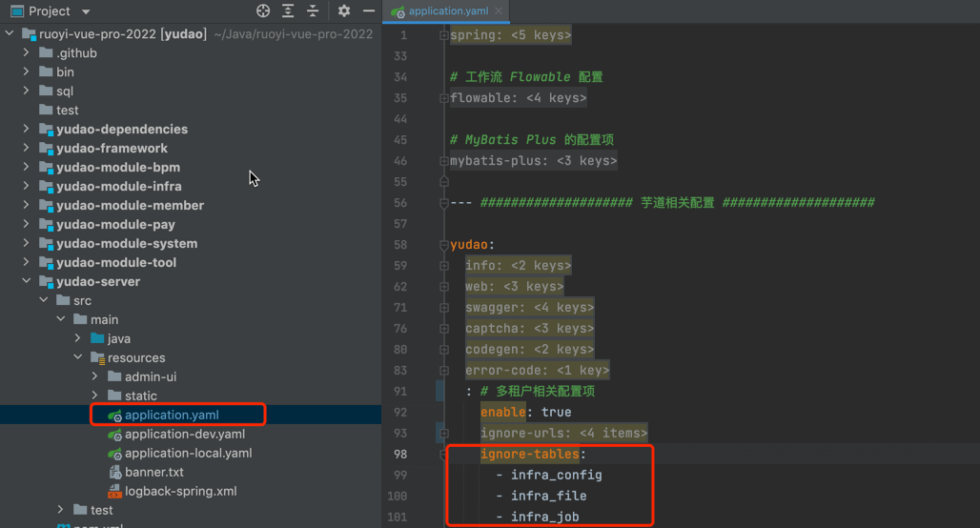
Task: Open the Project panel gear settings
Action: click(x=344, y=11)
